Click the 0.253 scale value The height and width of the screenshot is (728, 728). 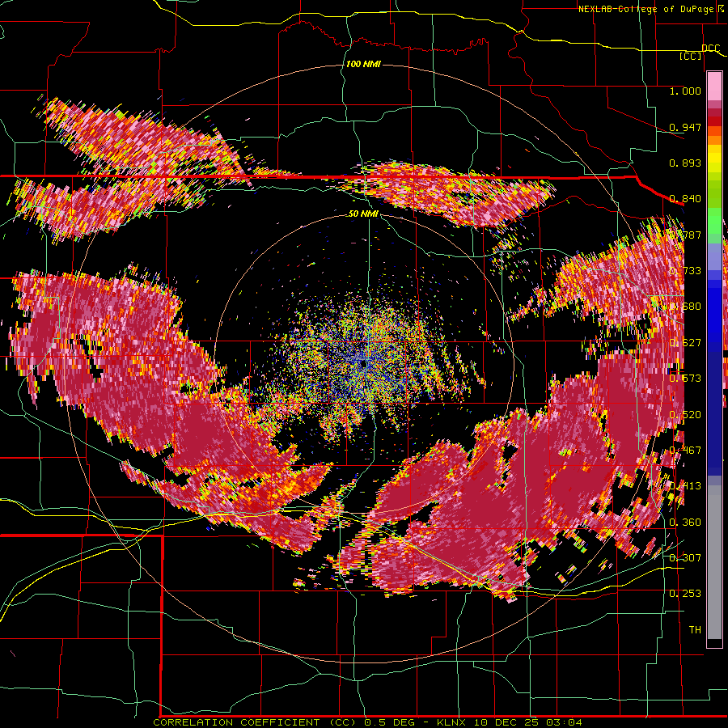pyautogui.click(x=685, y=594)
